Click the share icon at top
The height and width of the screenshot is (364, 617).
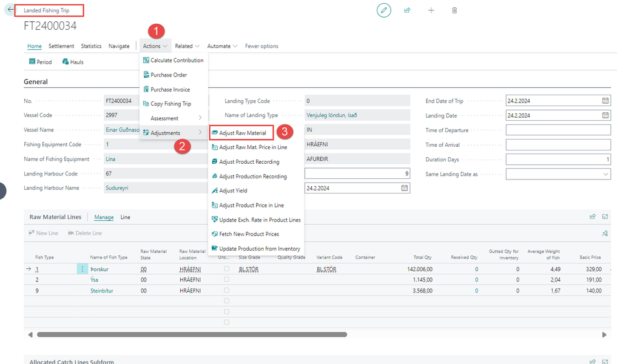pos(407,10)
